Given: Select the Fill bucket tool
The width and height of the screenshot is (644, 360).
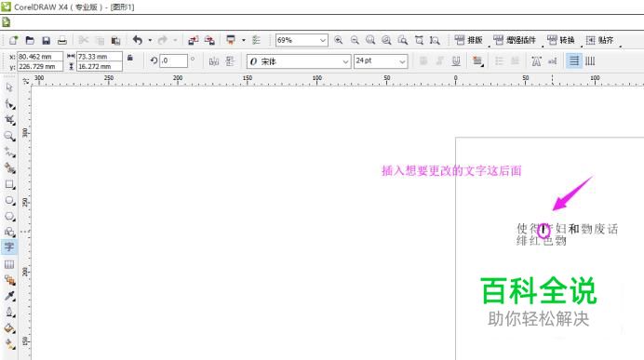Looking at the screenshot, I should point(9,328).
